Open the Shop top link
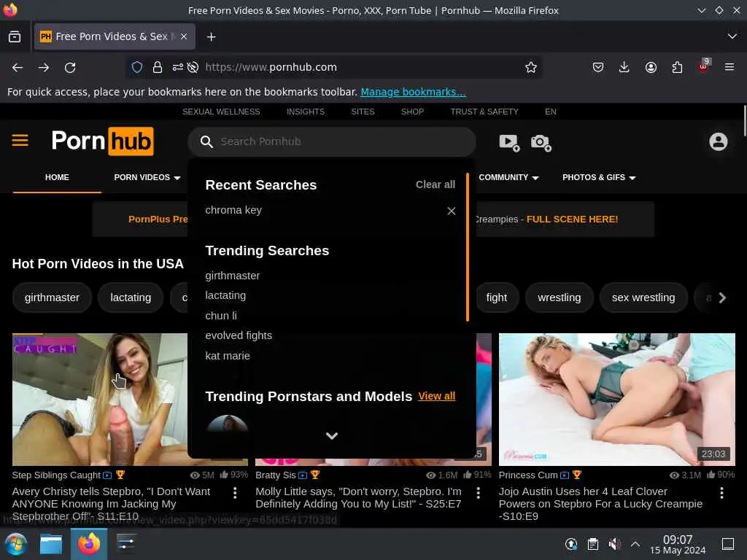This screenshot has height=560, width=747. pyautogui.click(x=412, y=112)
